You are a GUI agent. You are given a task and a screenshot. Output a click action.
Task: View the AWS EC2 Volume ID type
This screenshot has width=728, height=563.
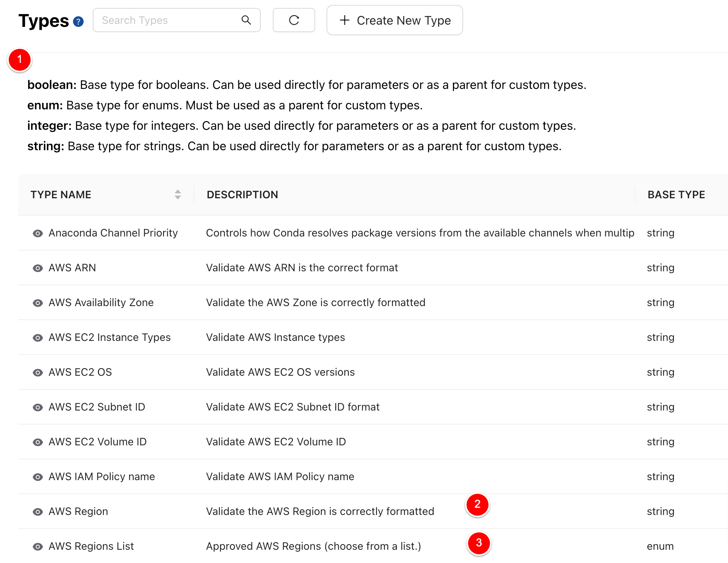(38, 442)
